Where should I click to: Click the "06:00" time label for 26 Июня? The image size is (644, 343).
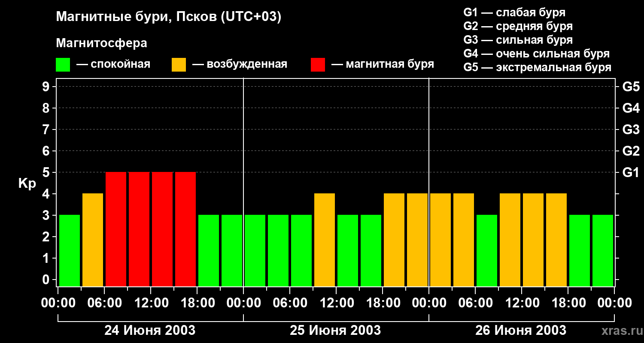pyautogui.click(x=475, y=303)
